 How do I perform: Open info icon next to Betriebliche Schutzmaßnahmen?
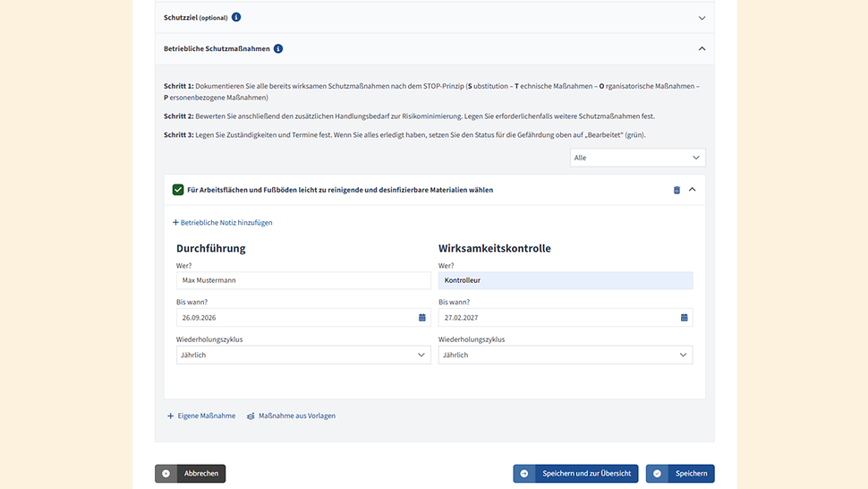pos(278,48)
